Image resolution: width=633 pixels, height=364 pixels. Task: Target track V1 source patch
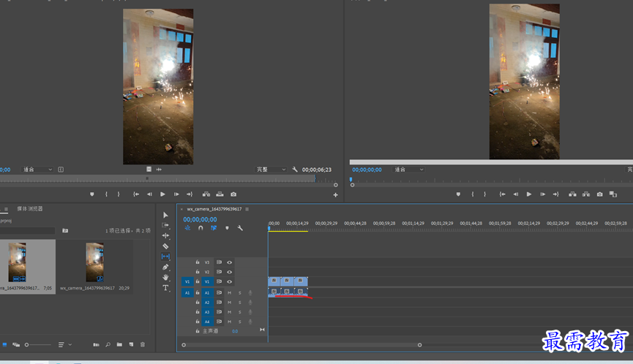[187, 281]
